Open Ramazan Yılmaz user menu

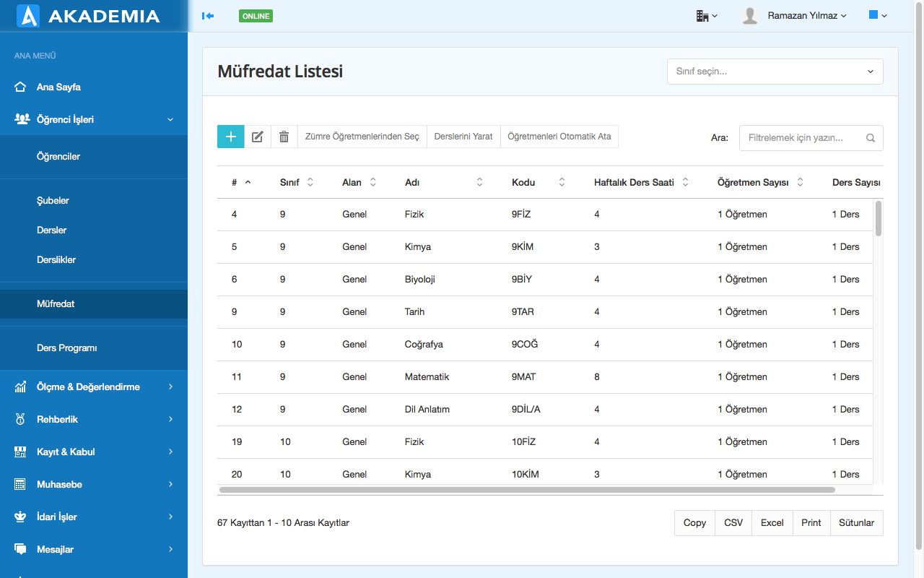pyautogui.click(x=806, y=16)
